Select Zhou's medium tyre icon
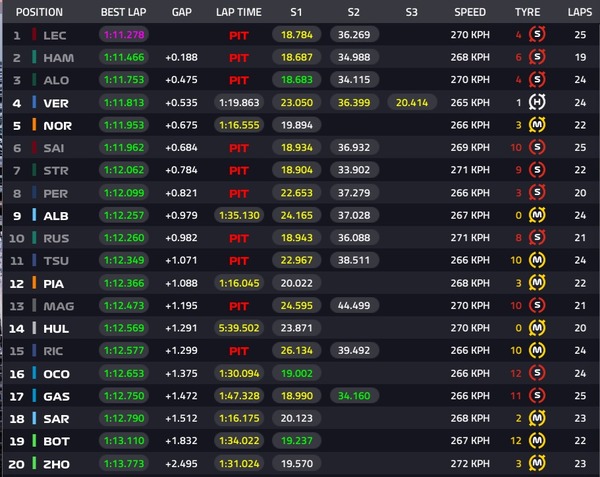Screen dimensions: 600x477 pyautogui.click(x=539, y=461)
